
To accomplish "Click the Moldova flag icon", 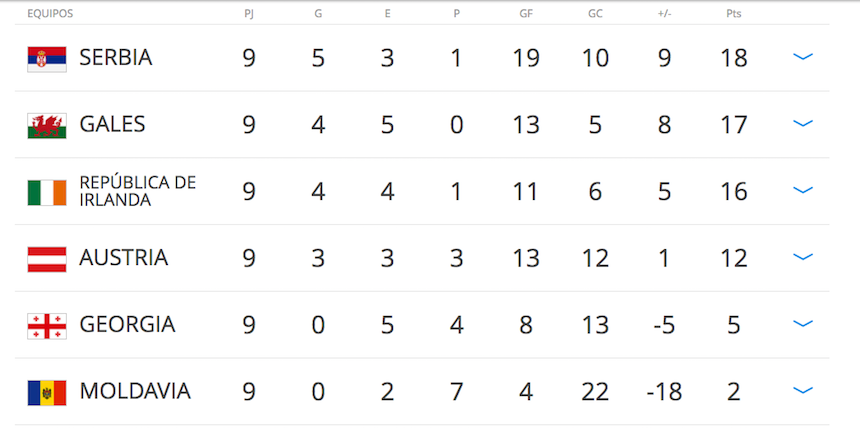I will [x=47, y=392].
